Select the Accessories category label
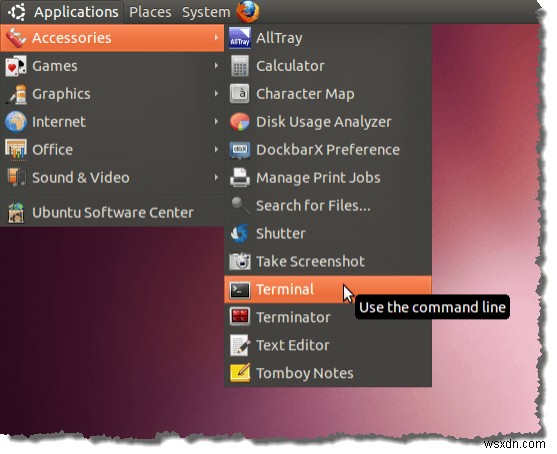The image size is (557, 454). (x=71, y=38)
